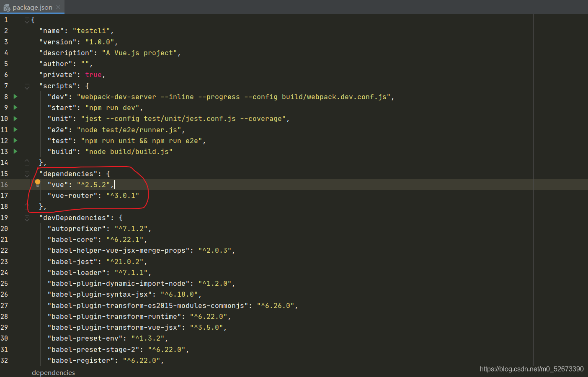Click "babel-helper-vue-jsx-merge-props" entry
The image size is (588, 377).
tap(141, 250)
